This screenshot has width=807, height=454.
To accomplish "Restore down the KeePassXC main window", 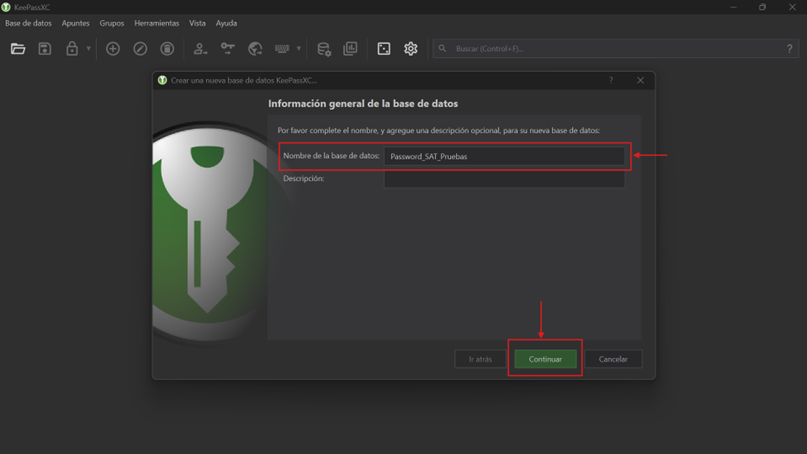I will click(x=762, y=7).
